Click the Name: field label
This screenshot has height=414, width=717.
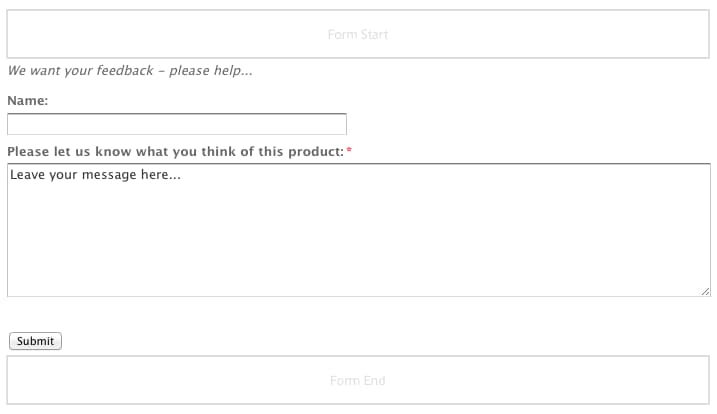pyautogui.click(x=27, y=101)
